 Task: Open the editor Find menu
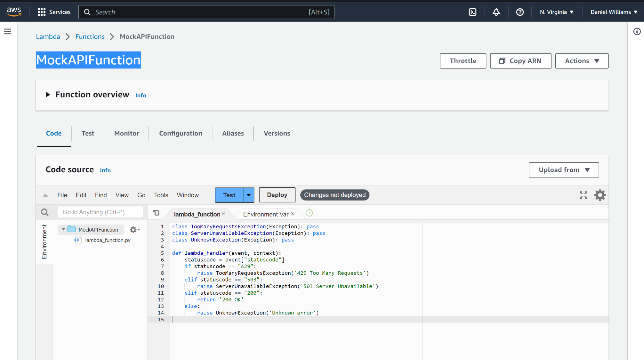pyautogui.click(x=101, y=195)
